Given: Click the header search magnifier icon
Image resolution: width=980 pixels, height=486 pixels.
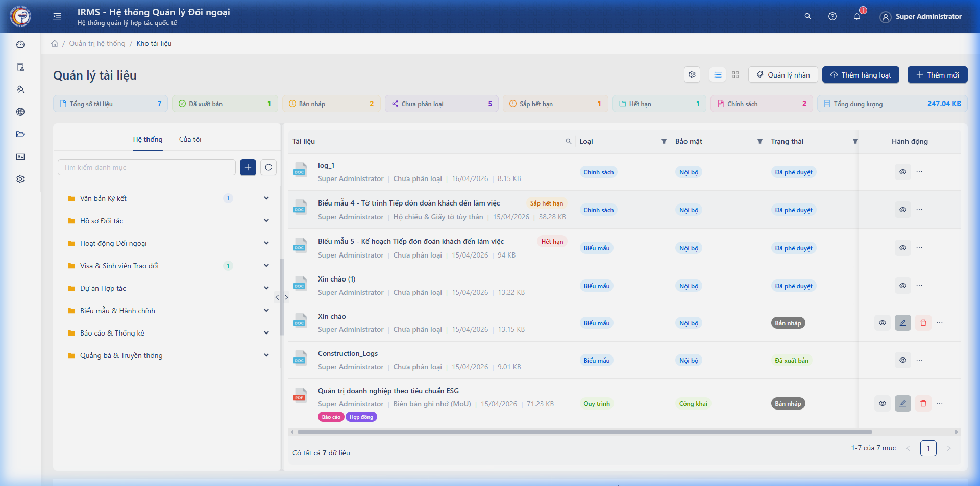Looking at the screenshot, I should click(x=808, y=16).
